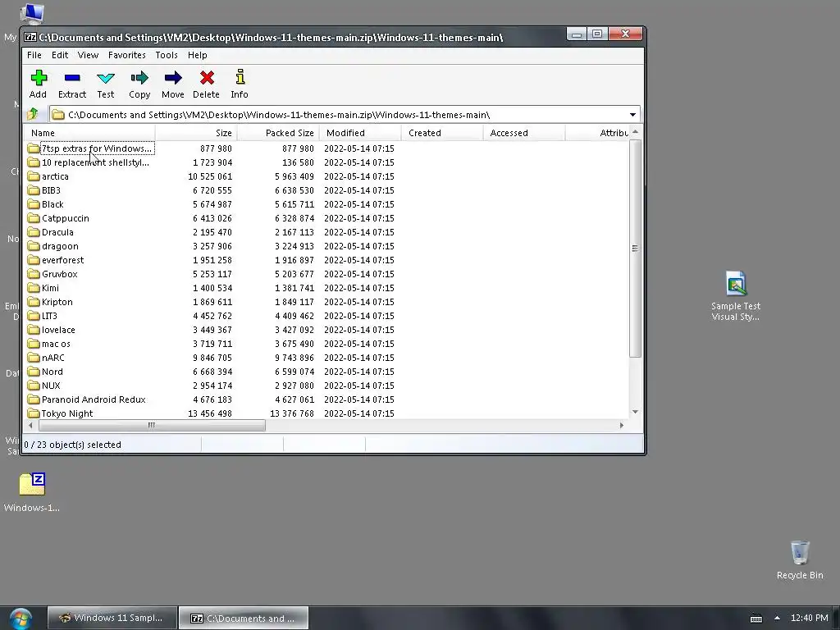This screenshot has width=840, height=630.
Task: Select the BIB3 folder icon
Action: pos(34,190)
